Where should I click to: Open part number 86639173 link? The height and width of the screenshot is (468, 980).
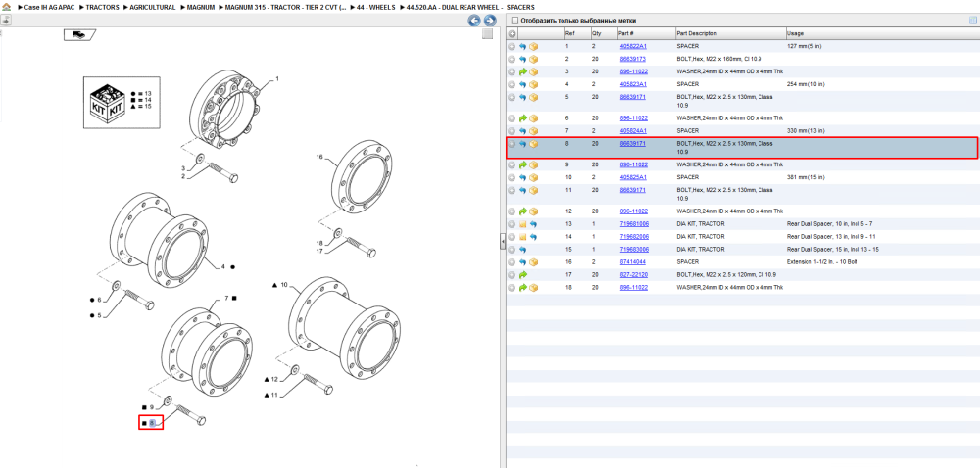(x=632, y=60)
